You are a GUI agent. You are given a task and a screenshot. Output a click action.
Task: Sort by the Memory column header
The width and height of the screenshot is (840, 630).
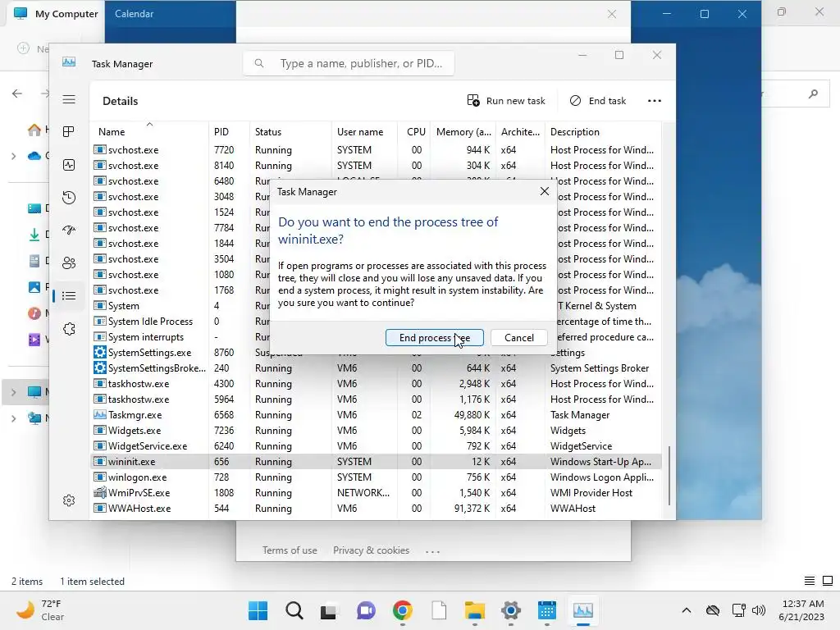coord(463,132)
